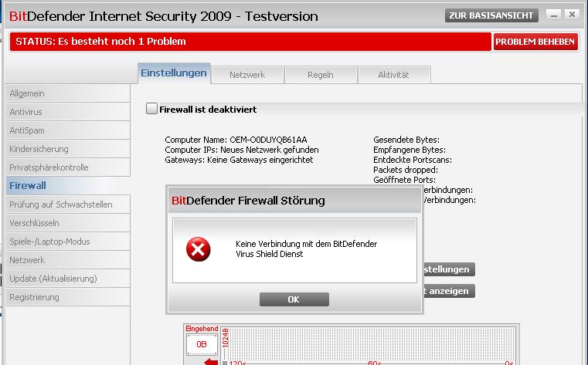Switch to the Aktivität tab

(x=394, y=75)
